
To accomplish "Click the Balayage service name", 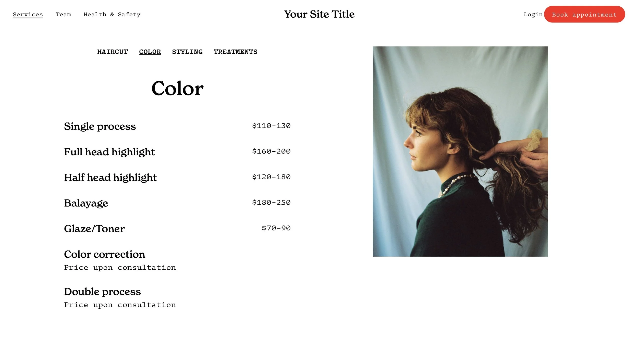I will point(86,203).
